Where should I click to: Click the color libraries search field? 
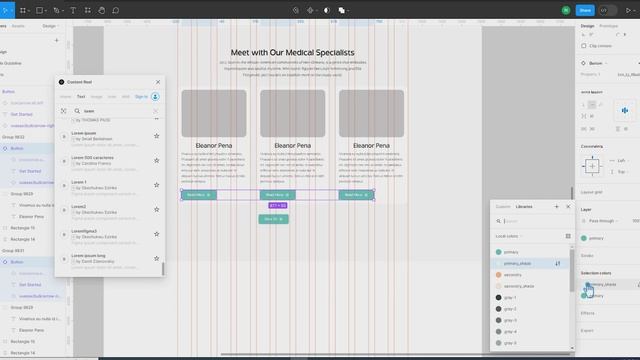(x=533, y=221)
